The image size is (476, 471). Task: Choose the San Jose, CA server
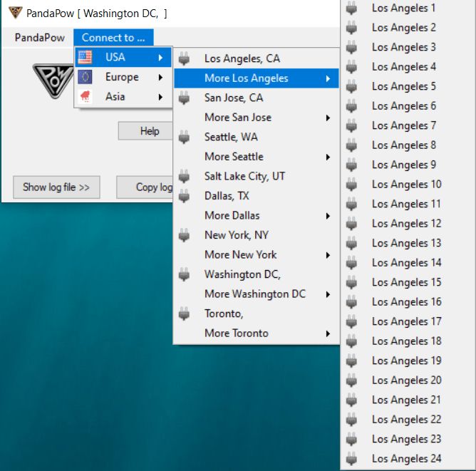[x=257, y=98]
